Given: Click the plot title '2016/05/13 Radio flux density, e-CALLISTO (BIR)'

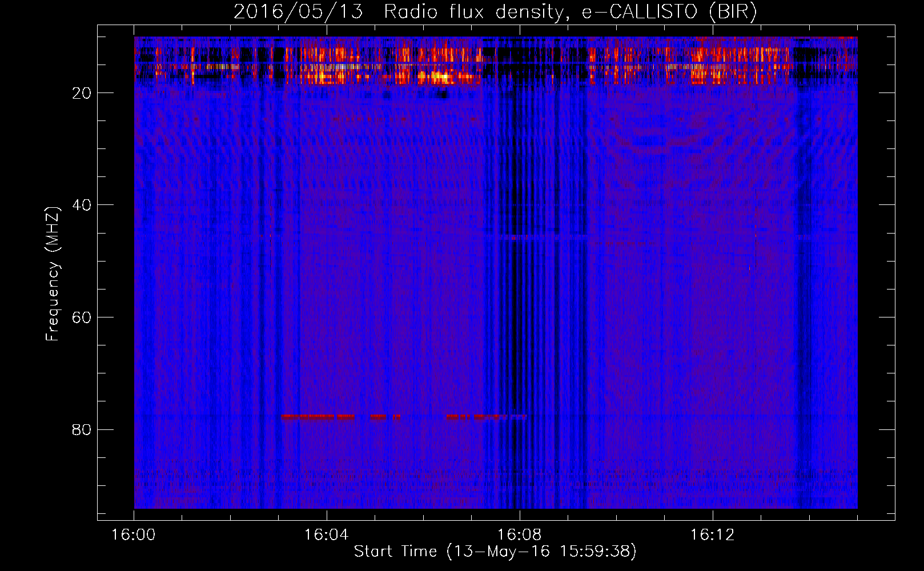Looking at the screenshot, I should (495, 12).
